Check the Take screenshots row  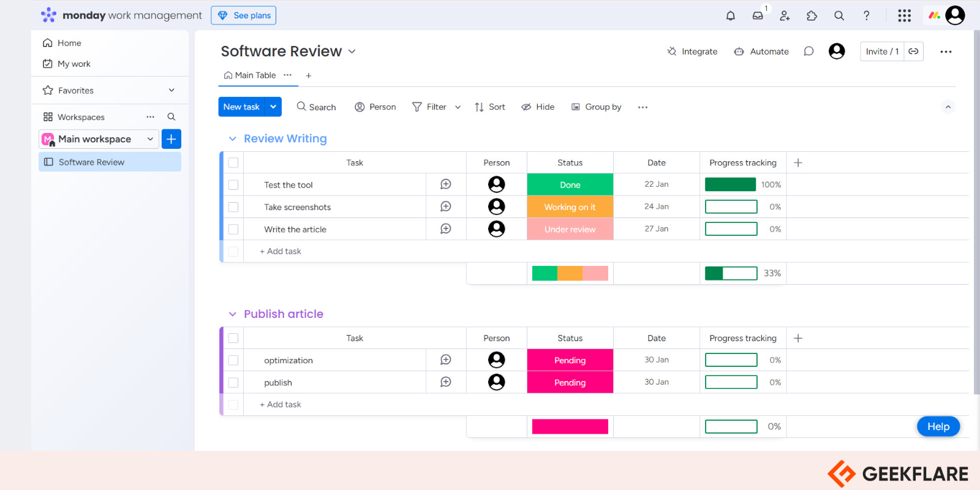click(x=233, y=207)
